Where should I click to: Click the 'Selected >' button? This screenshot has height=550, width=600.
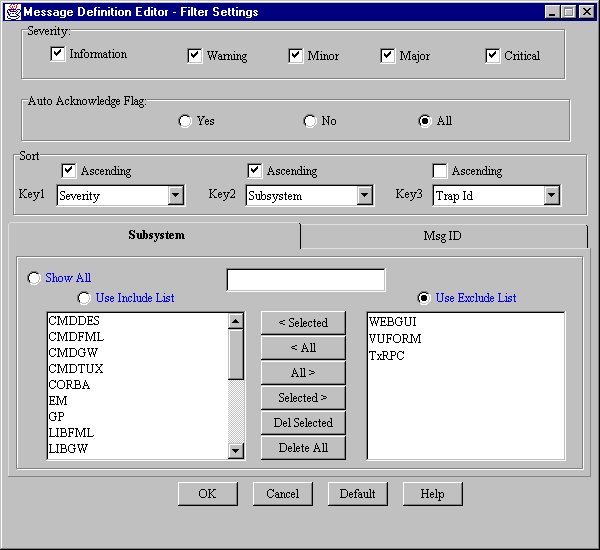coord(303,398)
